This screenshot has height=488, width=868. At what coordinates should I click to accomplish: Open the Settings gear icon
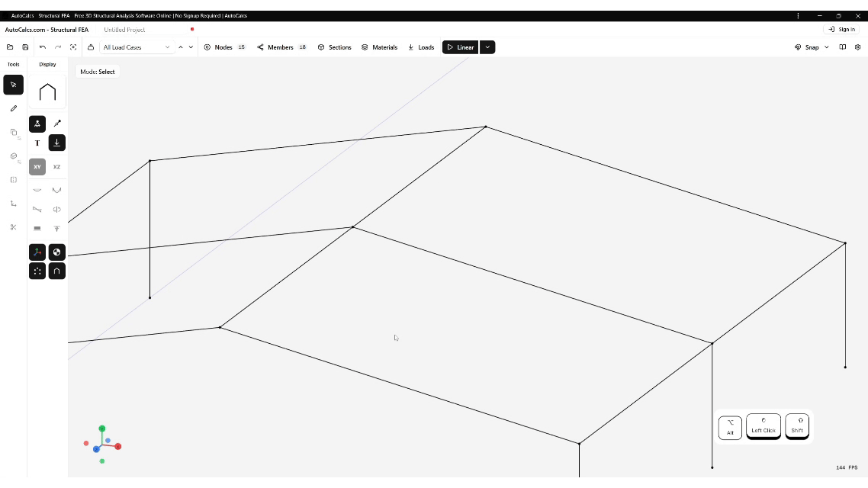tap(857, 47)
